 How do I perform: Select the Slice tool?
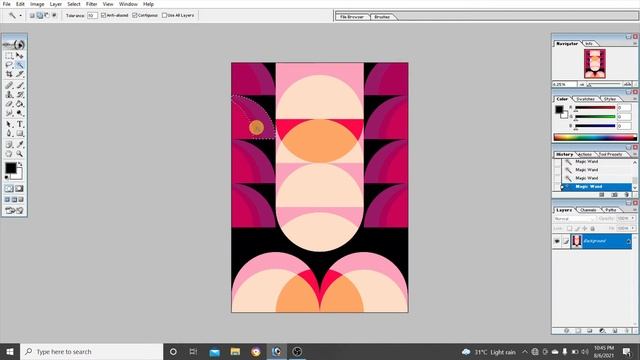tap(20, 74)
